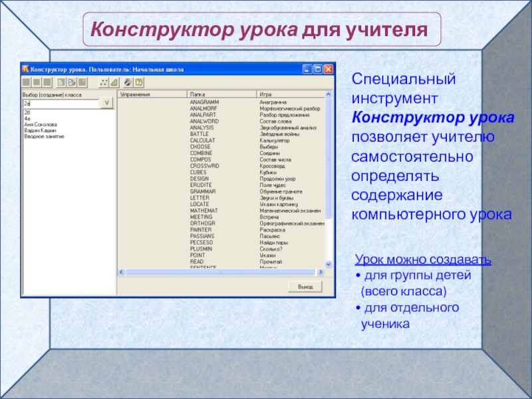Viewport: 532px width, 399px height.
Task: Click the bar chart toolbar icon
Action: point(114,82)
